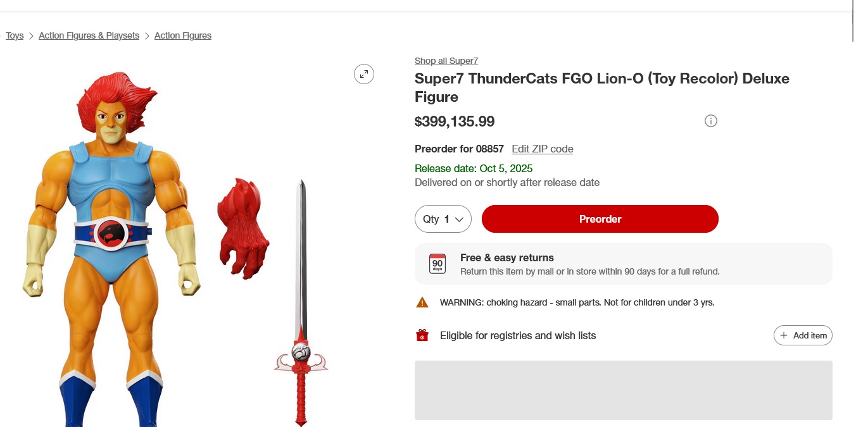Click the red claw shield accessory image

click(242, 229)
